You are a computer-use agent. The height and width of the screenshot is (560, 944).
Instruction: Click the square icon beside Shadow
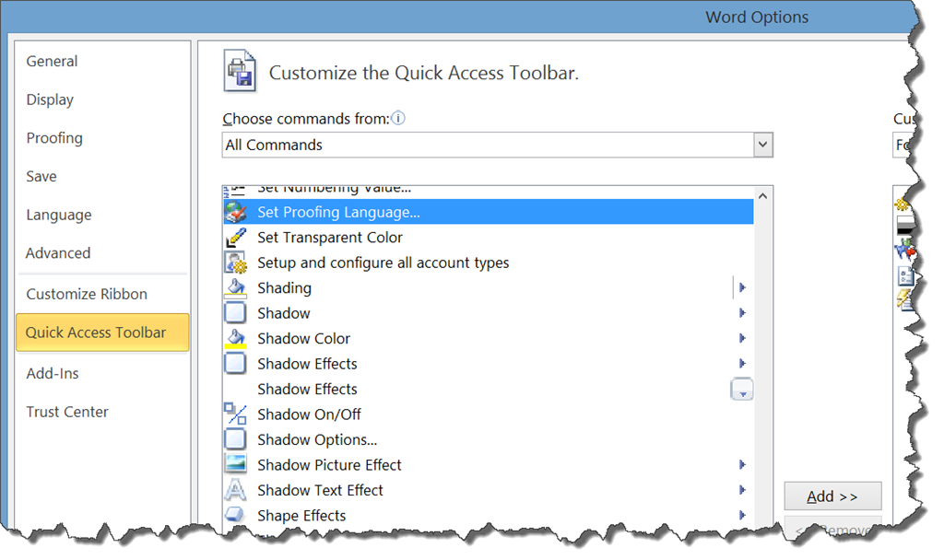pos(235,313)
